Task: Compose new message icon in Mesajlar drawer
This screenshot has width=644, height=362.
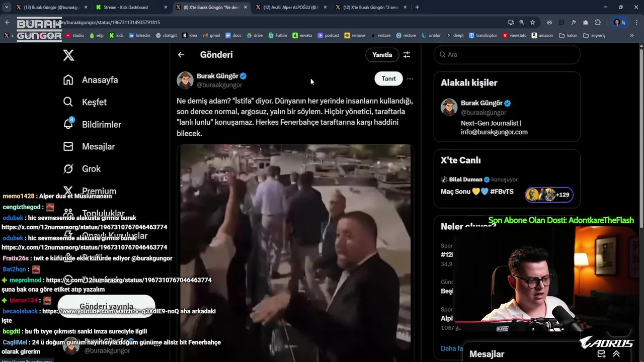Action: [x=601, y=354]
